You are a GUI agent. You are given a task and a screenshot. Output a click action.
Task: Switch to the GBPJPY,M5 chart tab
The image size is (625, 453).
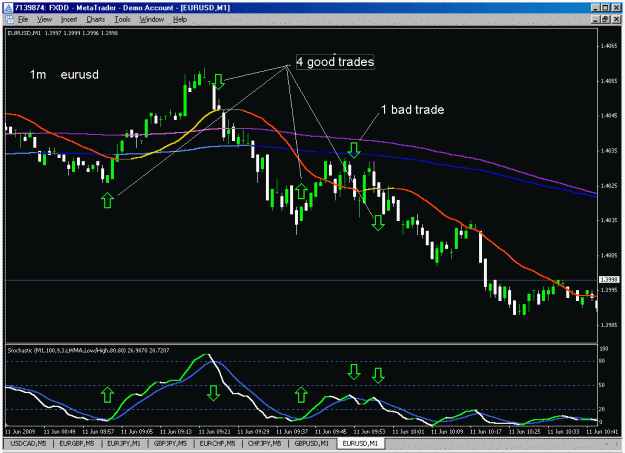coord(171,443)
